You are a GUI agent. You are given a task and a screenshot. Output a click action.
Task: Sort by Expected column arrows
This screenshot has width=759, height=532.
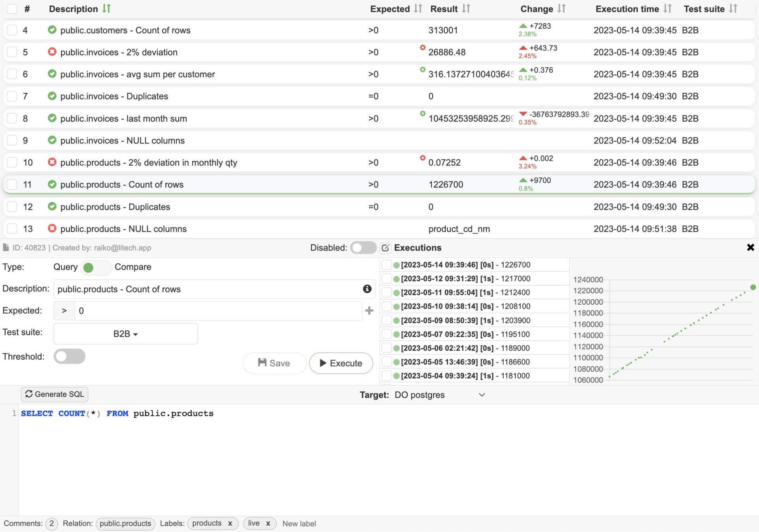tap(418, 9)
